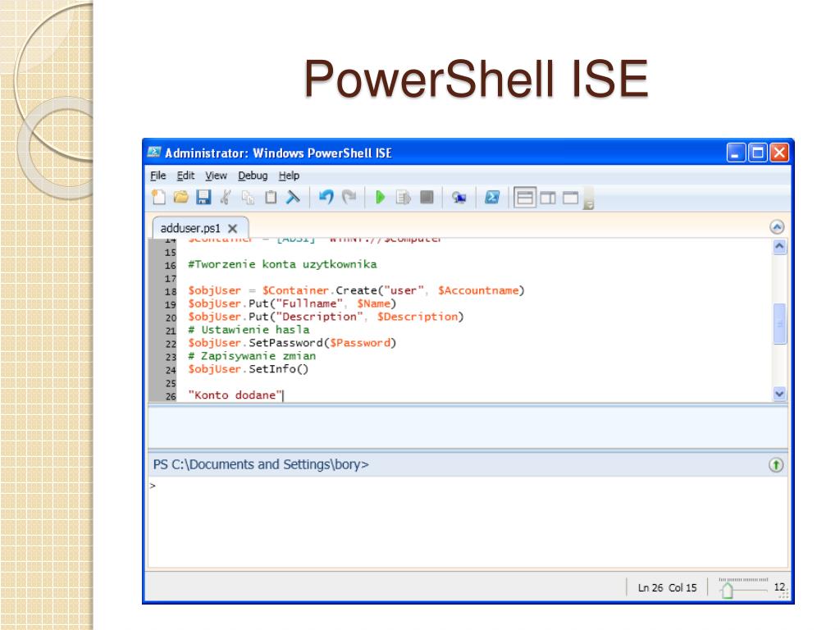Open the Help menu

pos(290,176)
